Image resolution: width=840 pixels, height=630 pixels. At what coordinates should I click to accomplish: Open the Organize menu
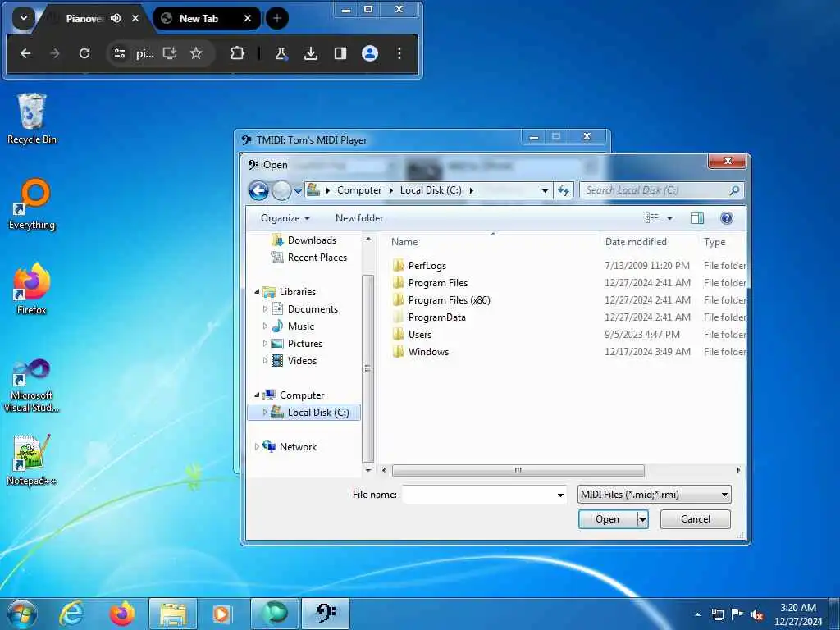[285, 218]
